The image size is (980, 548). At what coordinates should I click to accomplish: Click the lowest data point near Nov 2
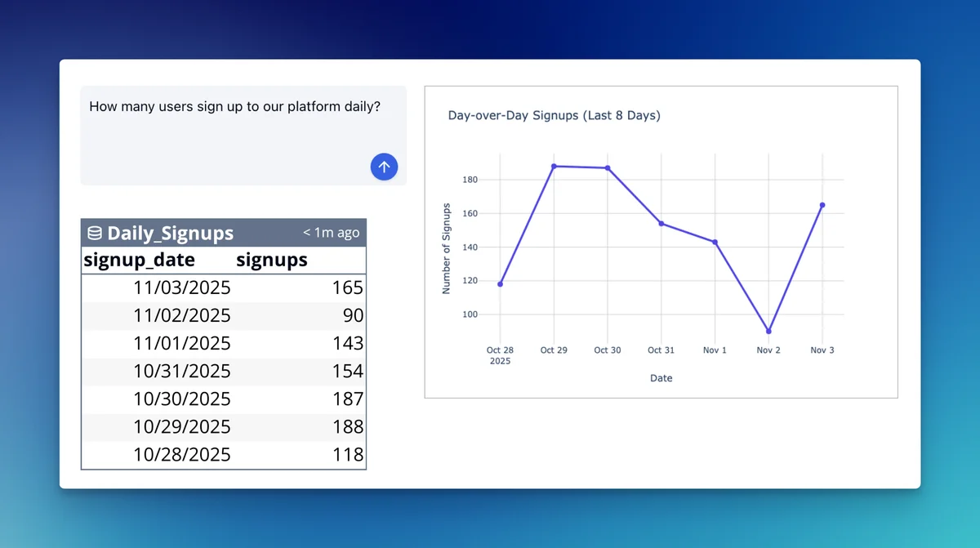point(768,331)
